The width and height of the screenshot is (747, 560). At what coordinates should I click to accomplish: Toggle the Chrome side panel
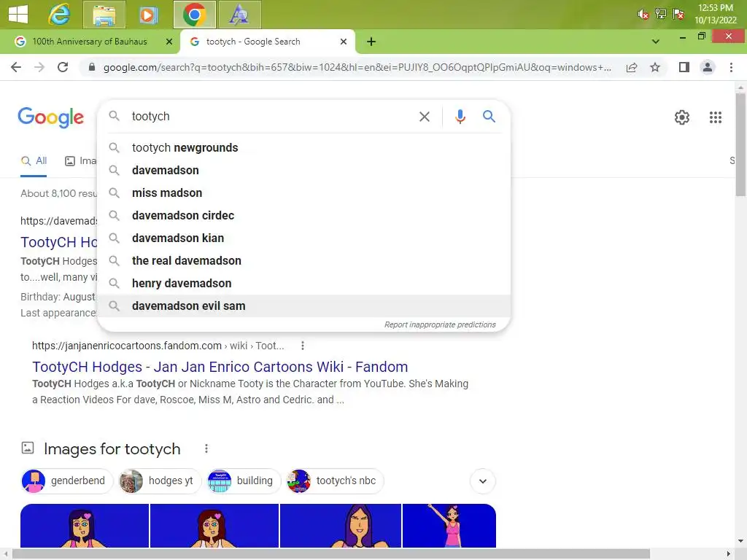[x=684, y=67]
